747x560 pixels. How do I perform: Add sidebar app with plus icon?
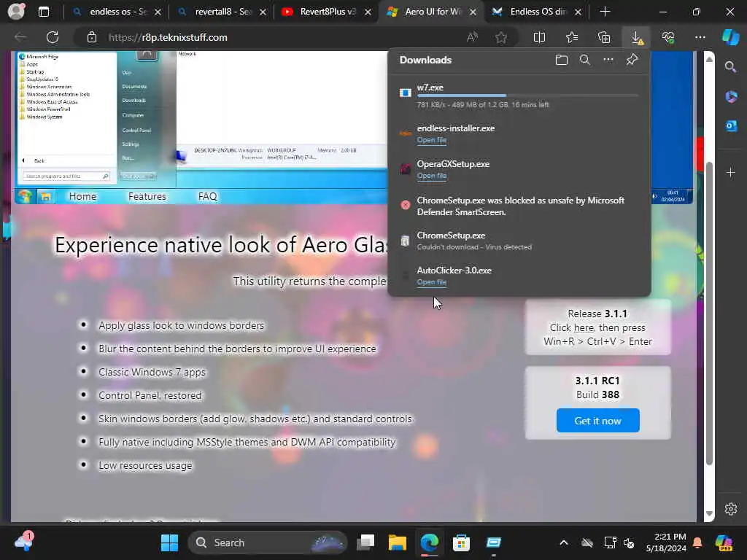731,172
